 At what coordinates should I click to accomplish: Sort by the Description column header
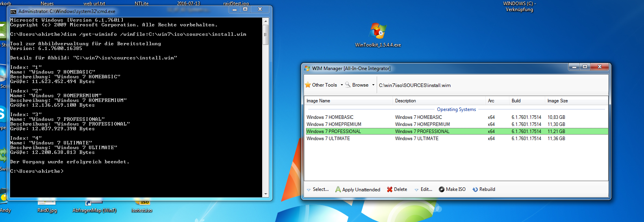click(x=439, y=101)
